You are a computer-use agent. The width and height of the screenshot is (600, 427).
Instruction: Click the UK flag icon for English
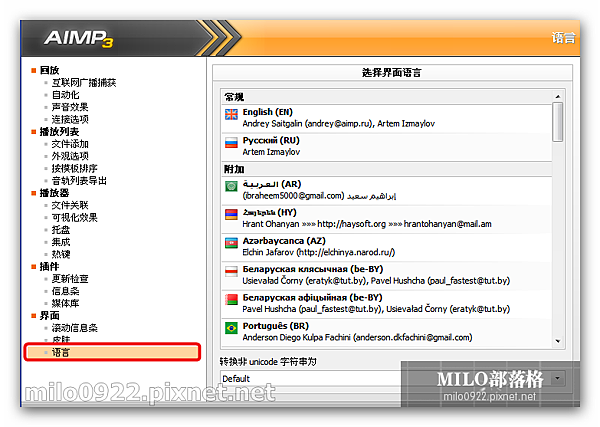[x=231, y=114]
